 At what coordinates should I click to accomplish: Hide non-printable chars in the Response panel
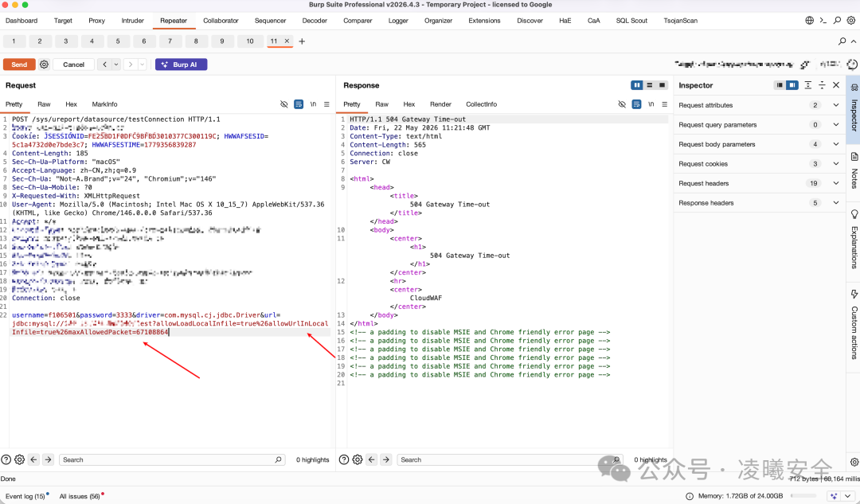[x=622, y=104]
